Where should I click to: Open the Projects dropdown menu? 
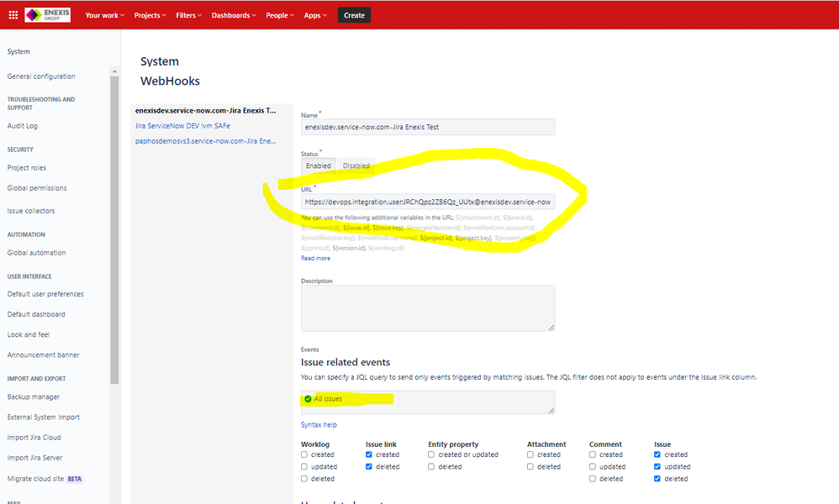click(150, 15)
